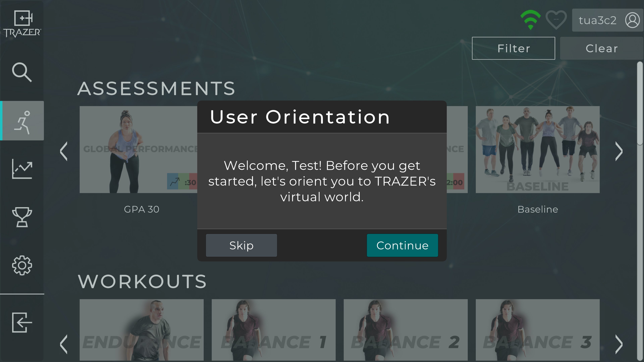Open the Balance 3 workout thumbnail
Screen dimensions: 644x362
pos(538,330)
